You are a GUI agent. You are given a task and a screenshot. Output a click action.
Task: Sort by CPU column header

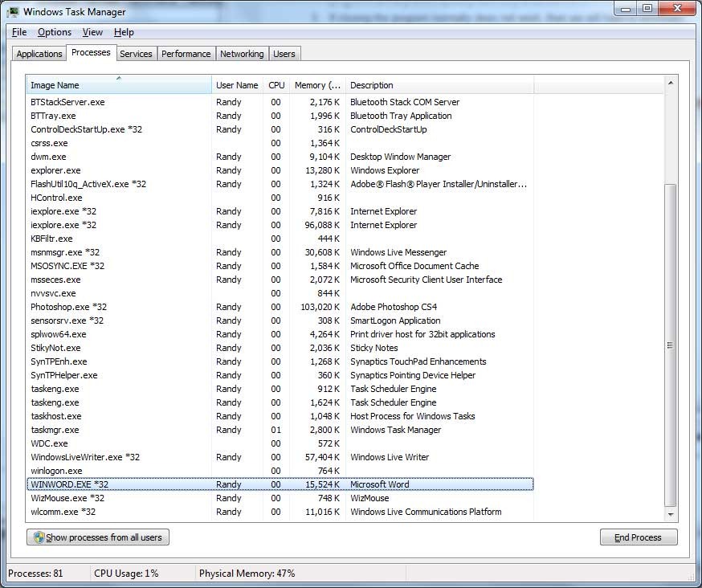(x=276, y=84)
